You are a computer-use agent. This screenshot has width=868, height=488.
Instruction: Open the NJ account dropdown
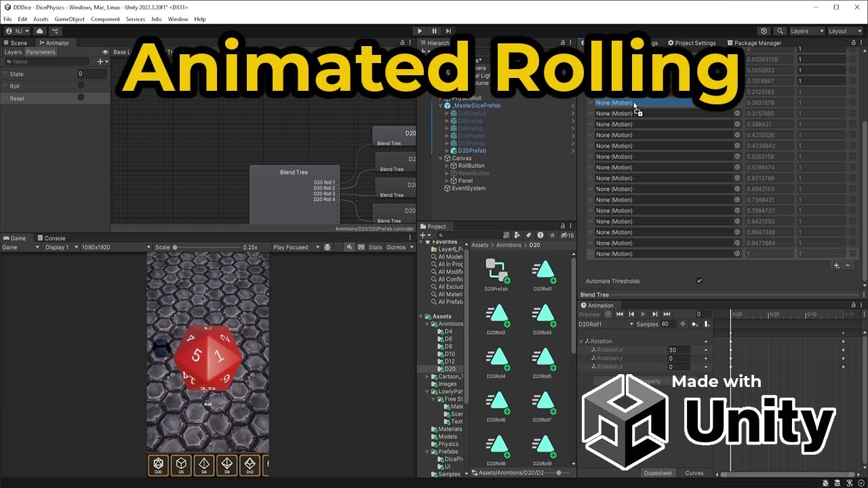tap(17, 31)
